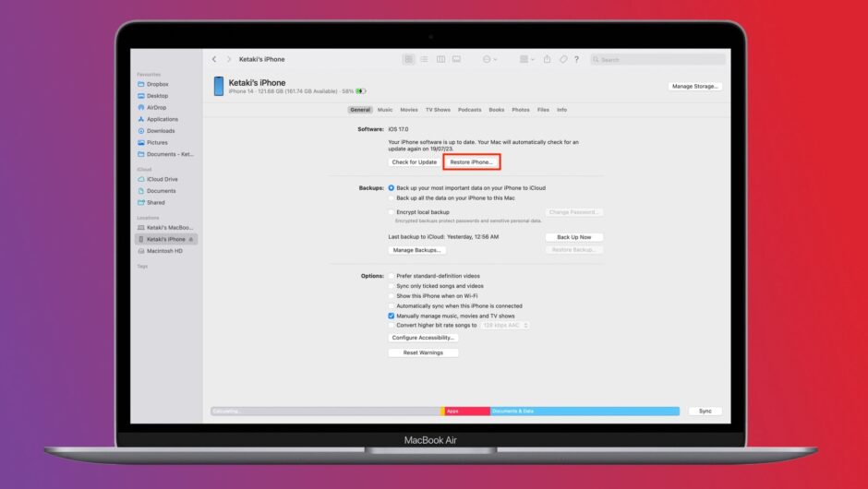Click the iOS 17.0 software version text
The image size is (868, 489).
click(398, 129)
